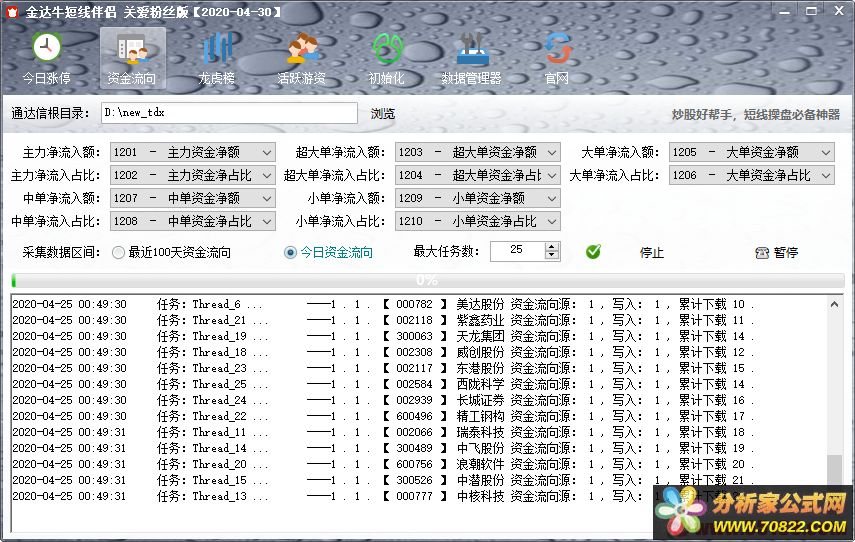Expand the 主力净流入占比 dropdown
The width and height of the screenshot is (855, 542).
pos(267,176)
